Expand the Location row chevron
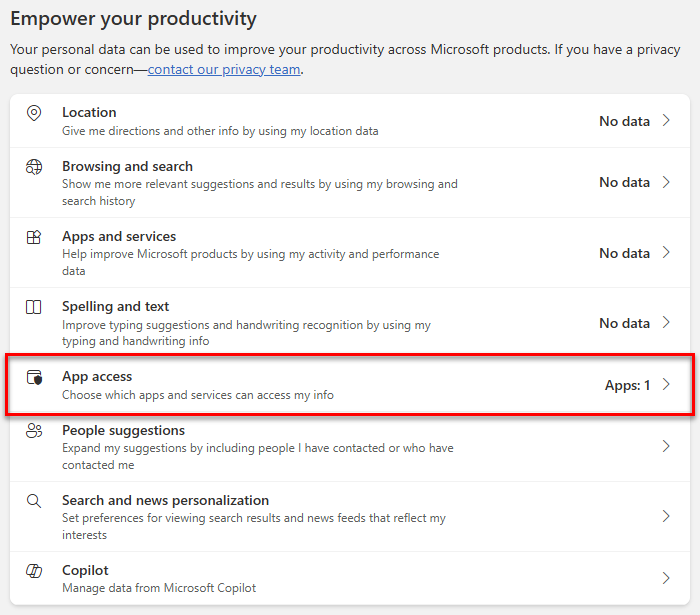The width and height of the screenshot is (700, 615). 666,121
